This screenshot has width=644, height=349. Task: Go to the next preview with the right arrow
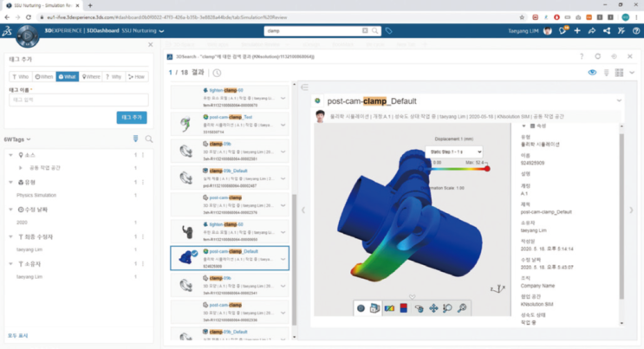coord(631,210)
